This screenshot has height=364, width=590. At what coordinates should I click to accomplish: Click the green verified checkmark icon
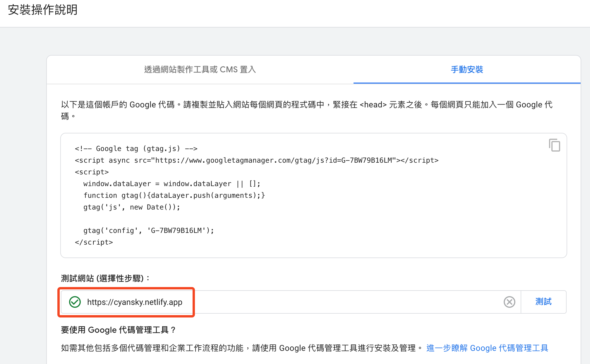tap(75, 302)
